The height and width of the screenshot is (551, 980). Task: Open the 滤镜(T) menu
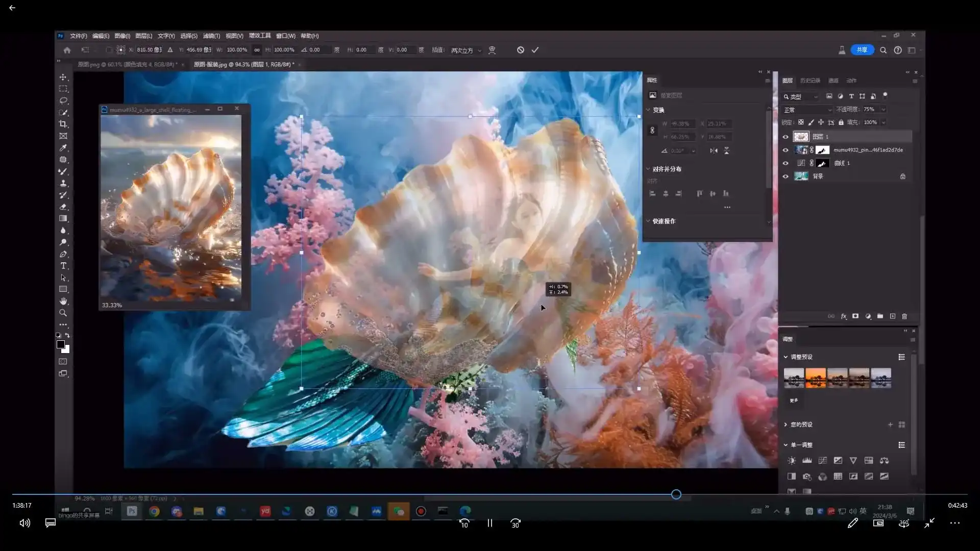click(211, 36)
